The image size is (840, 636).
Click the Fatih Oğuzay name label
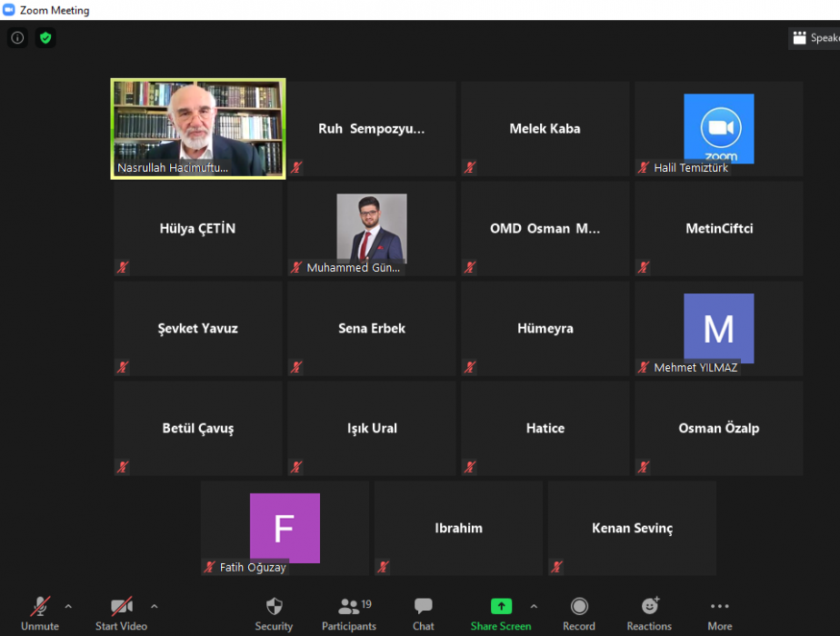click(253, 567)
